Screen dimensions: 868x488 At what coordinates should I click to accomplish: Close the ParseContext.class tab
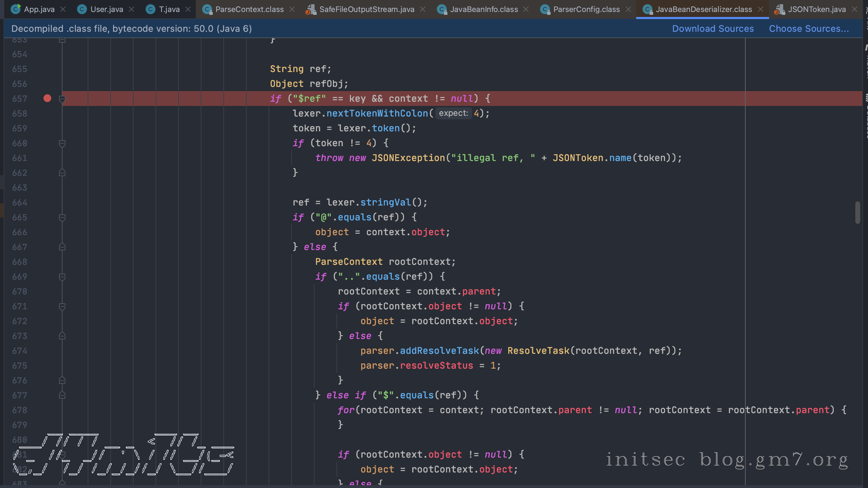pyautogui.click(x=292, y=10)
